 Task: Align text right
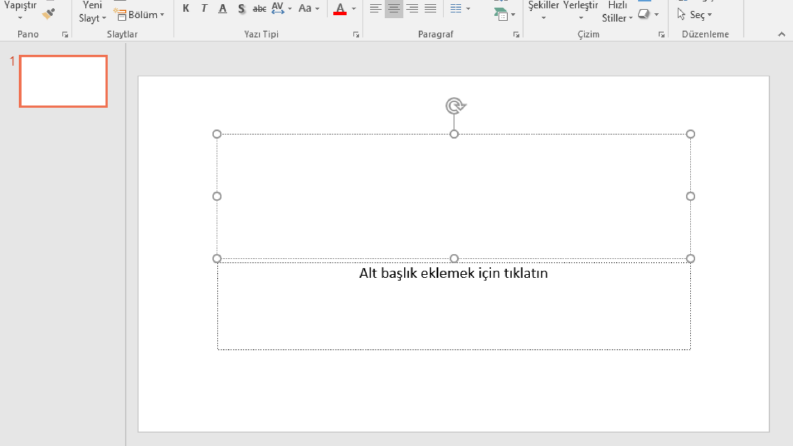(412, 9)
